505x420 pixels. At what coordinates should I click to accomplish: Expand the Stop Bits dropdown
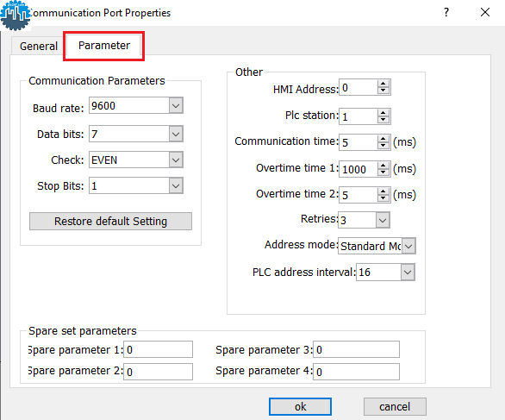click(176, 185)
